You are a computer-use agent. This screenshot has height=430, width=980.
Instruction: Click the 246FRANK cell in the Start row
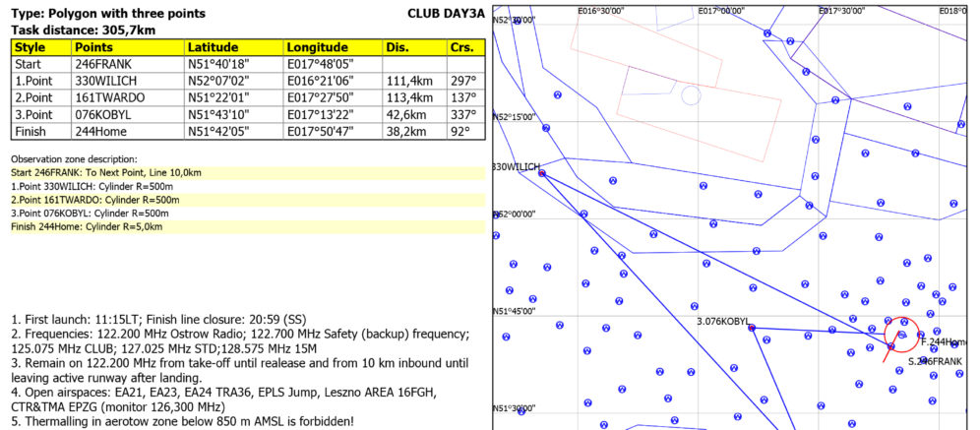103,64
